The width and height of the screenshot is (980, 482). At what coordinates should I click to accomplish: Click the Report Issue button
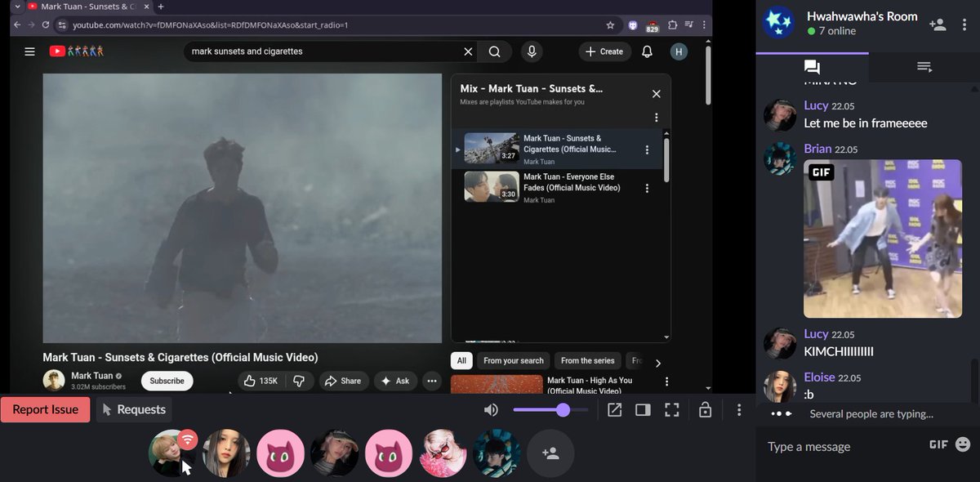[x=46, y=410]
